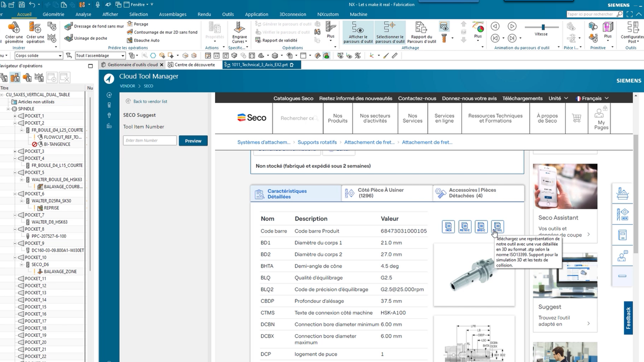The width and height of the screenshot is (644, 362).
Task: Click the tool holder product thumbnail
Action: 474,275
